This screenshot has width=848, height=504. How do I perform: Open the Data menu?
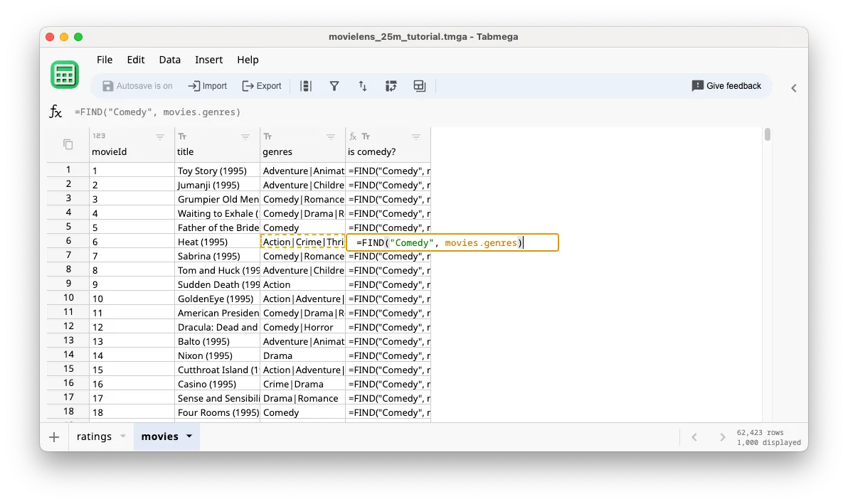[169, 60]
